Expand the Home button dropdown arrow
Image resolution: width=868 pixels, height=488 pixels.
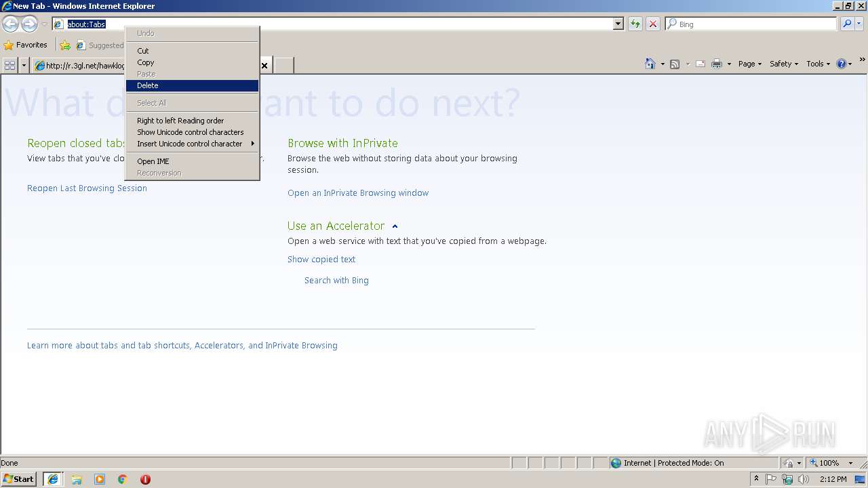pos(663,64)
